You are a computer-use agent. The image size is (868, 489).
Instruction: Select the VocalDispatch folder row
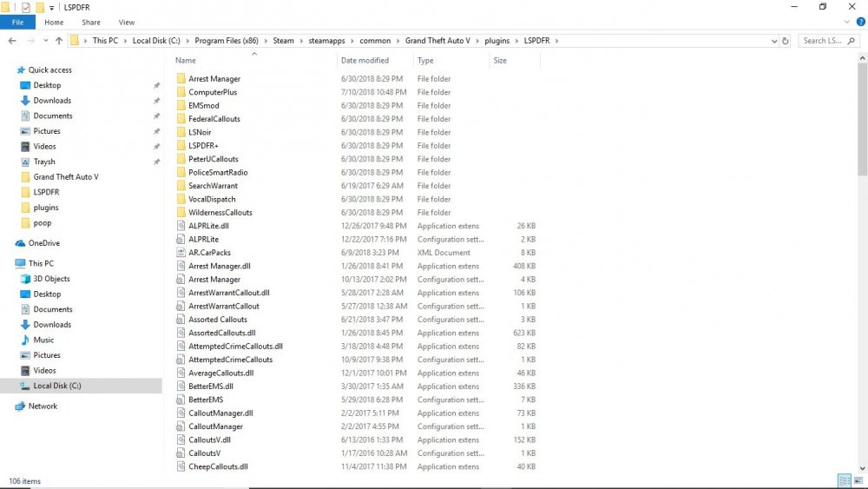click(x=357, y=199)
